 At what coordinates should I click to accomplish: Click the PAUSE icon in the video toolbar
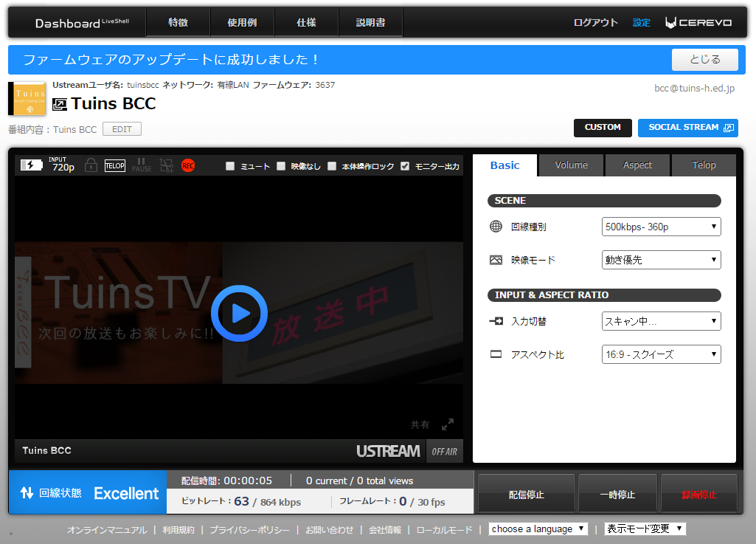coord(140,165)
